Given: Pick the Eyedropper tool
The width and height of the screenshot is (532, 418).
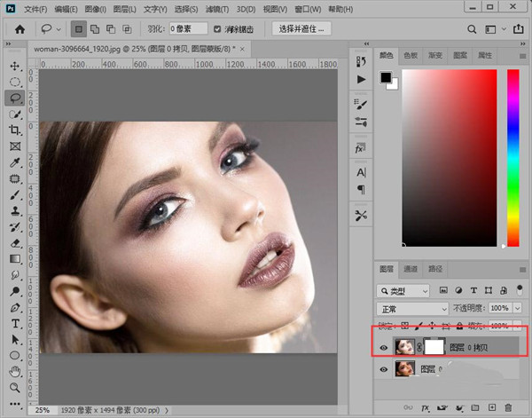Looking at the screenshot, I should (15, 163).
